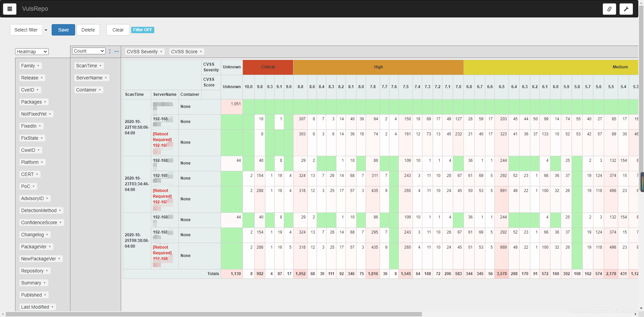Open AdvisoryID attribute filter
The width and height of the screenshot is (644, 317).
point(47,198)
